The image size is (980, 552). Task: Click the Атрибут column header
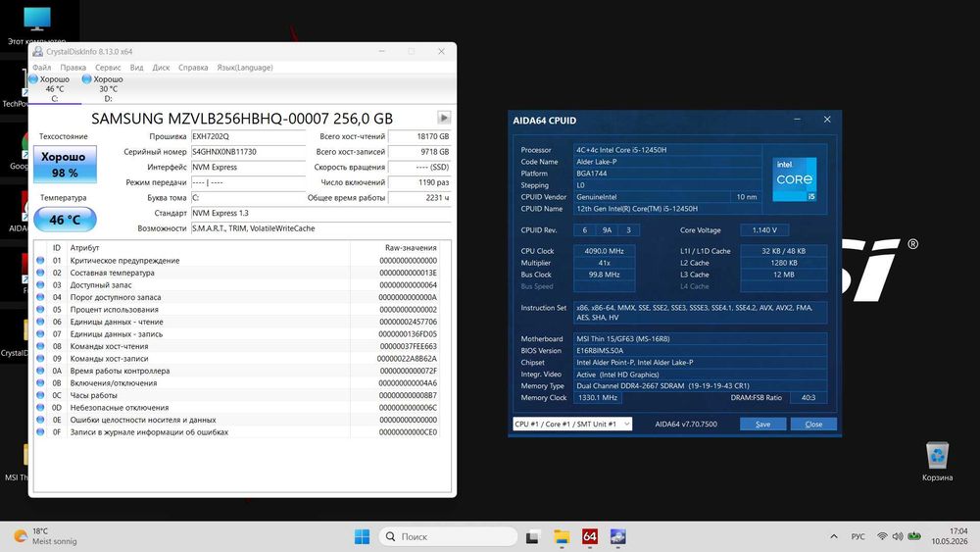point(209,248)
